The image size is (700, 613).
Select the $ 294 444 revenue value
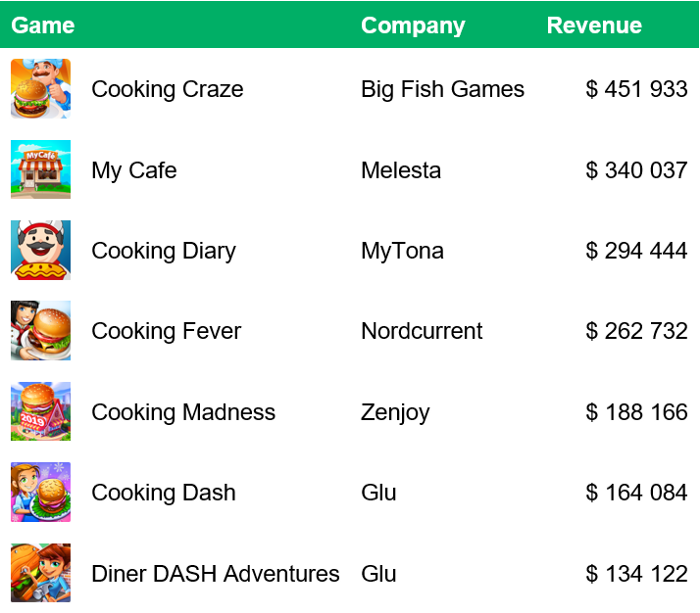[x=636, y=250]
